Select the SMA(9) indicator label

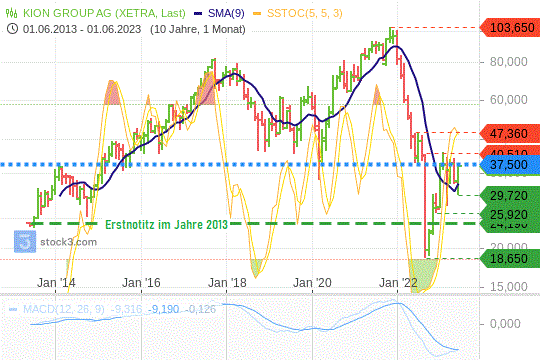click(226, 13)
